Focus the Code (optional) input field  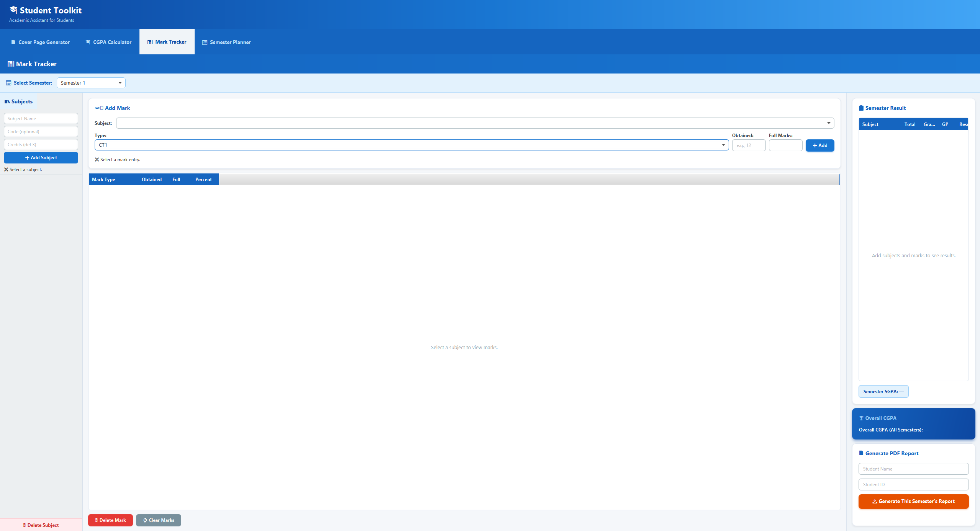tap(41, 131)
